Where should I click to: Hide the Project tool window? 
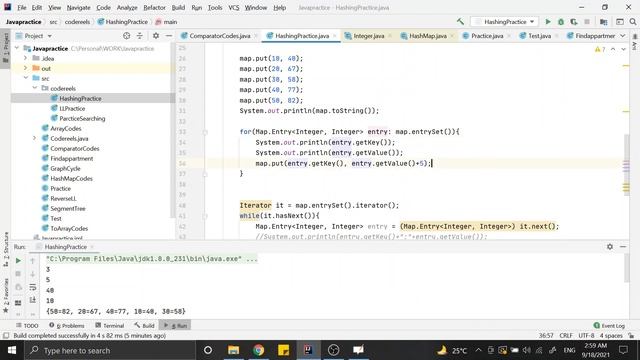click(169, 36)
